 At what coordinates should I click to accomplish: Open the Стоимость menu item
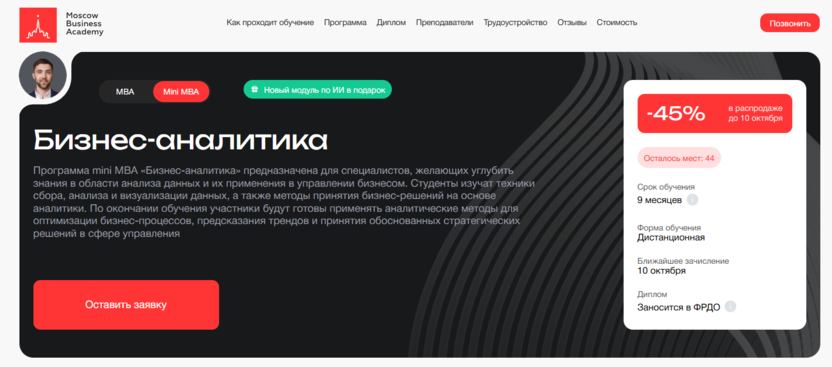tap(617, 22)
